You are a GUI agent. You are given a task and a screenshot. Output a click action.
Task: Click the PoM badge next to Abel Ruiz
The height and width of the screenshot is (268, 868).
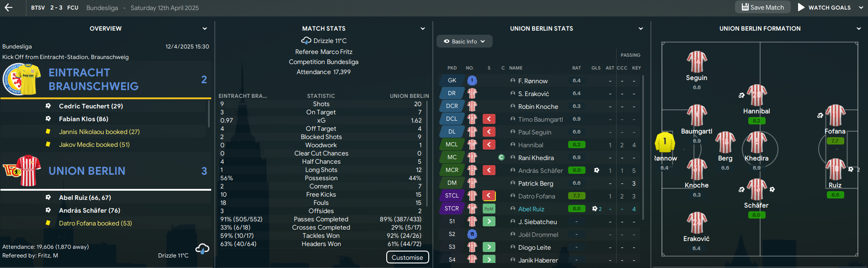click(489, 209)
